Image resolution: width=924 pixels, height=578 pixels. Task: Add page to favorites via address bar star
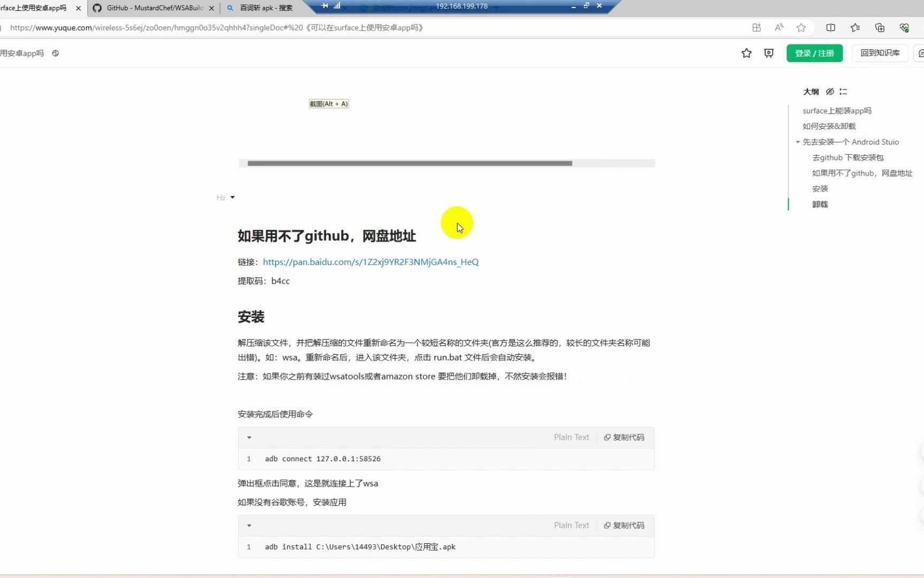pyautogui.click(x=801, y=28)
